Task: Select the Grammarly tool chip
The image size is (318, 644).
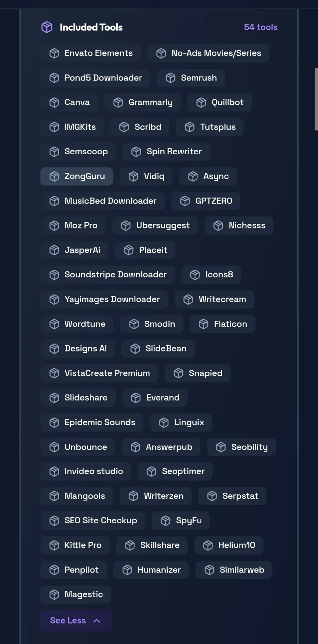Action: 143,103
